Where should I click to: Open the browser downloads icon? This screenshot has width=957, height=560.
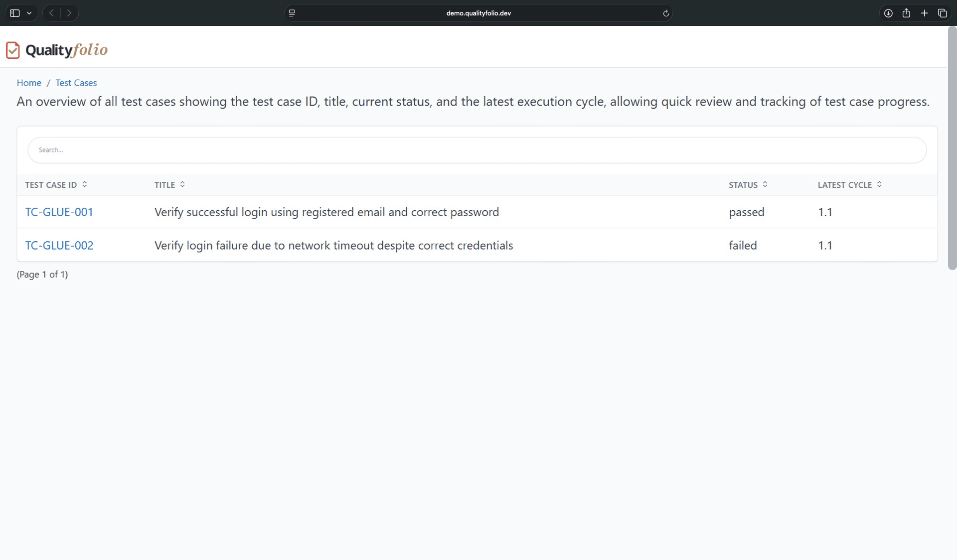point(888,13)
